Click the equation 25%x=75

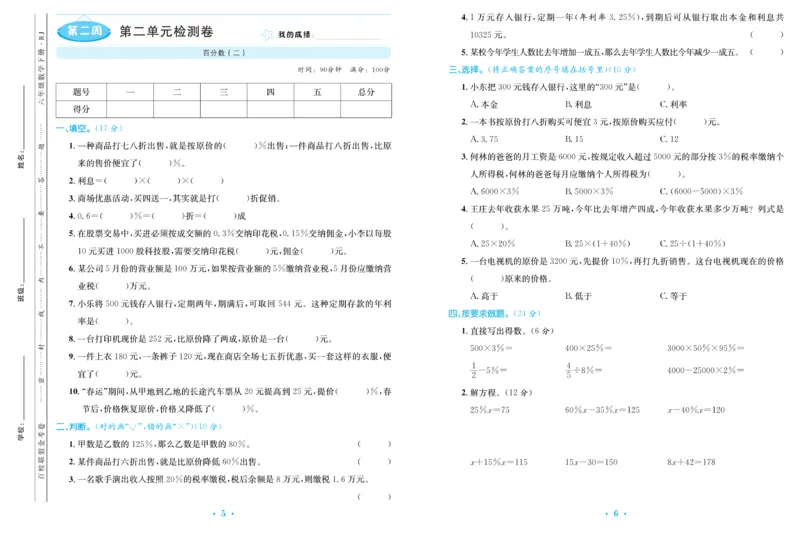point(490,410)
